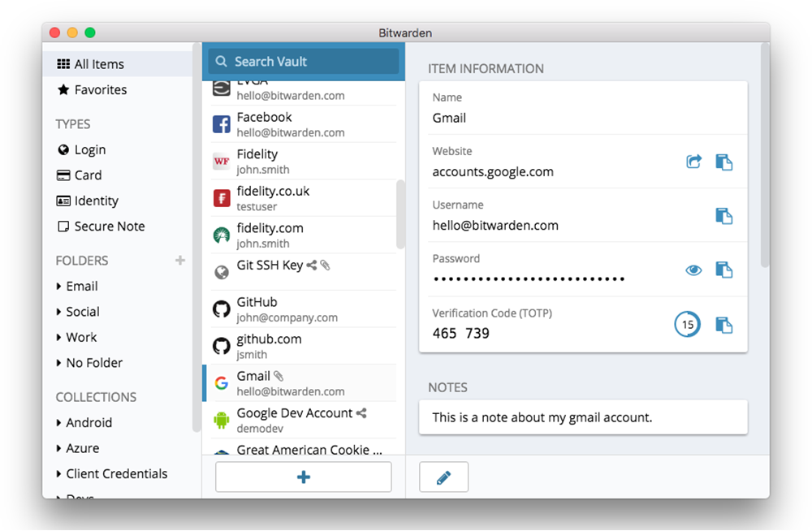The height and width of the screenshot is (531, 812).
Task: Click the TOTP countdown timer circle
Action: tap(687, 325)
